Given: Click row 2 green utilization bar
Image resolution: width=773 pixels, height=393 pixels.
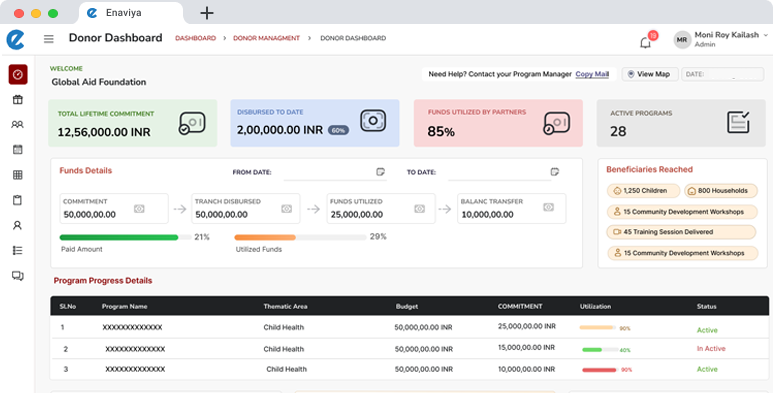Looking at the screenshot, I should click(x=599, y=350).
